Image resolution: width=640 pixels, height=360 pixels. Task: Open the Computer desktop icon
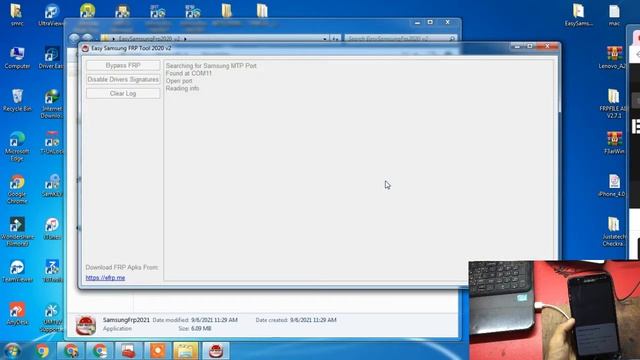(x=17, y=58)
